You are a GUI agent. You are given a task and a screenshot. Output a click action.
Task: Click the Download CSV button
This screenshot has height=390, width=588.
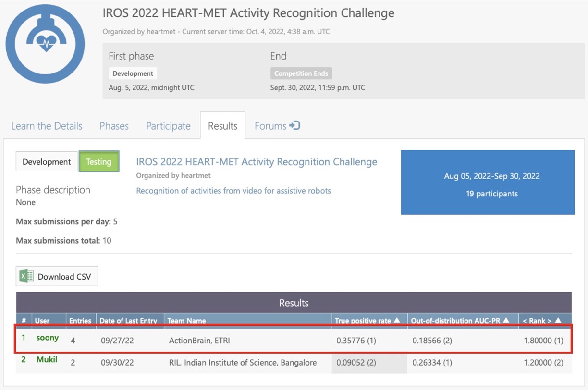tap(57, 276)
